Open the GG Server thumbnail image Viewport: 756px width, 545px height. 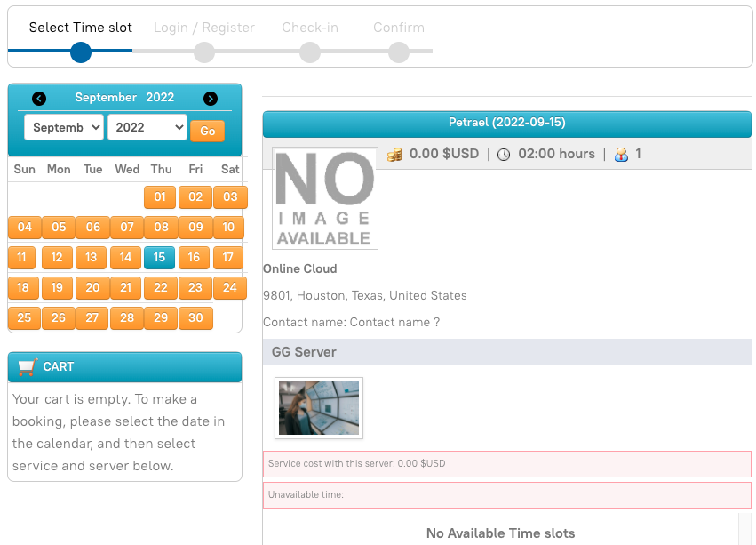pos(319,408)
